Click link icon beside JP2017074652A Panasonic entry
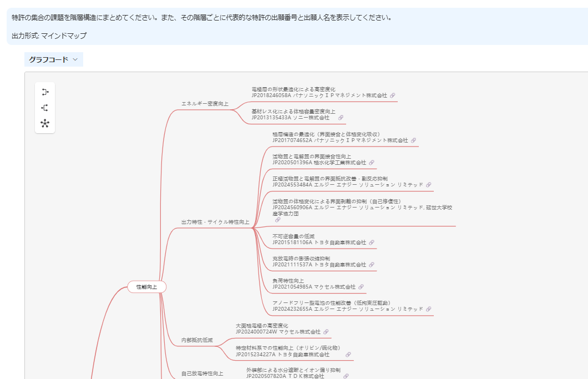 tap(413, 140)
